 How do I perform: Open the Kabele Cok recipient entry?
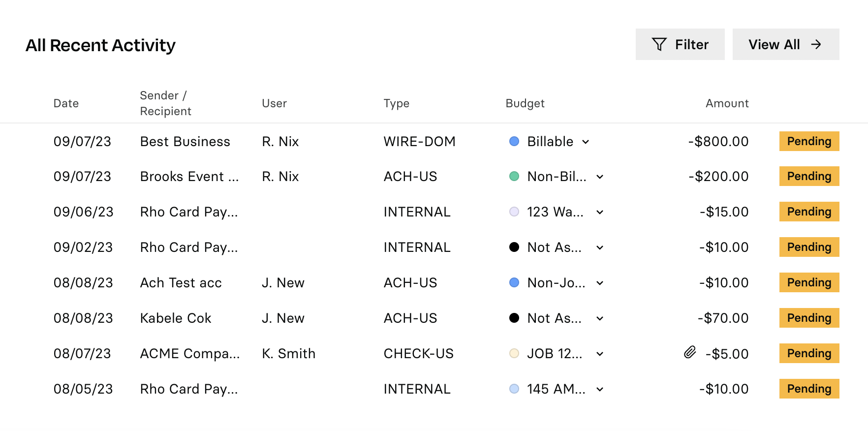tap(176, 318)
